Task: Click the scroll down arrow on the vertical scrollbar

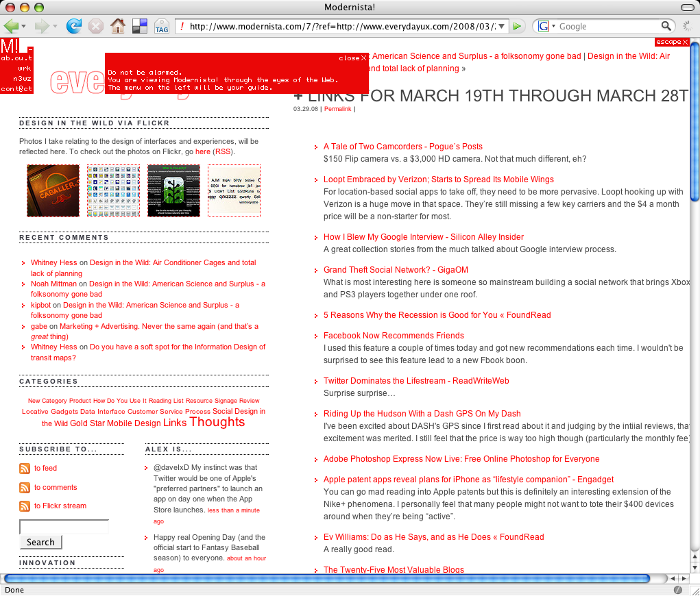Action: point(695,567)
